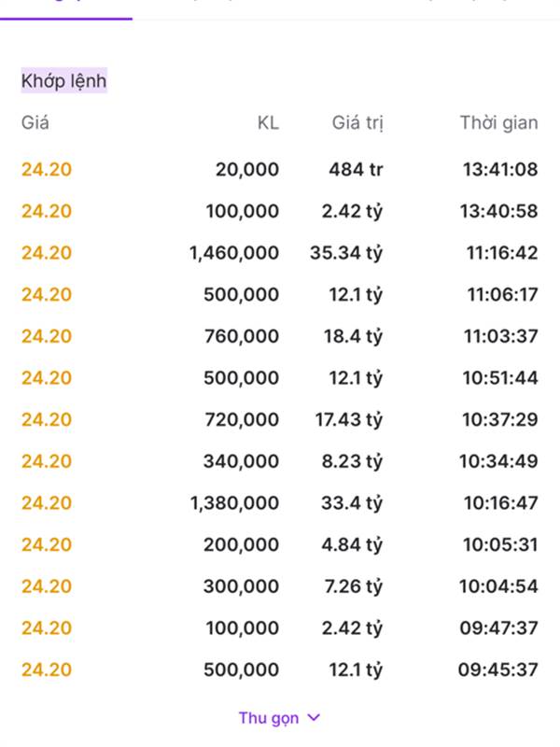This screenshot has height=747, width=560.
Task: Click the 760,000 volume entry
Action: (242, 336)
